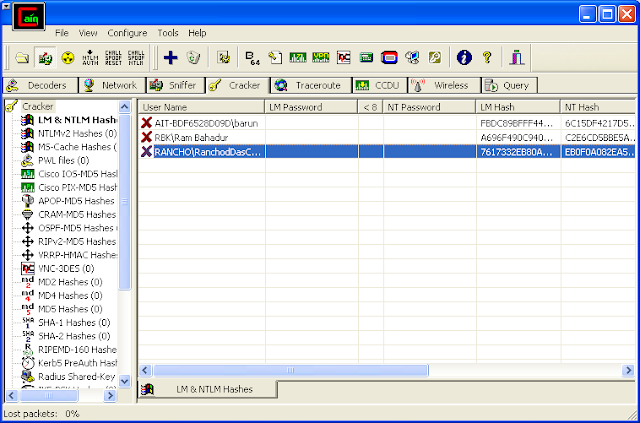The height and width of the screenshot is (423, 640).
Task: Switch to the CCDU tab
Action: [380, 86]
